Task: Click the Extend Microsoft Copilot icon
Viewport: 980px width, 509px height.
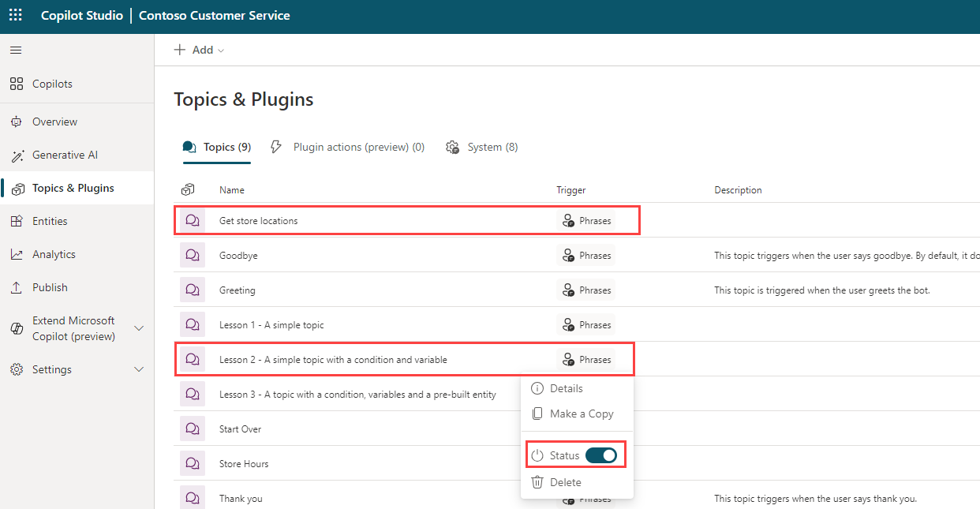Action: [x=17, y=328]
